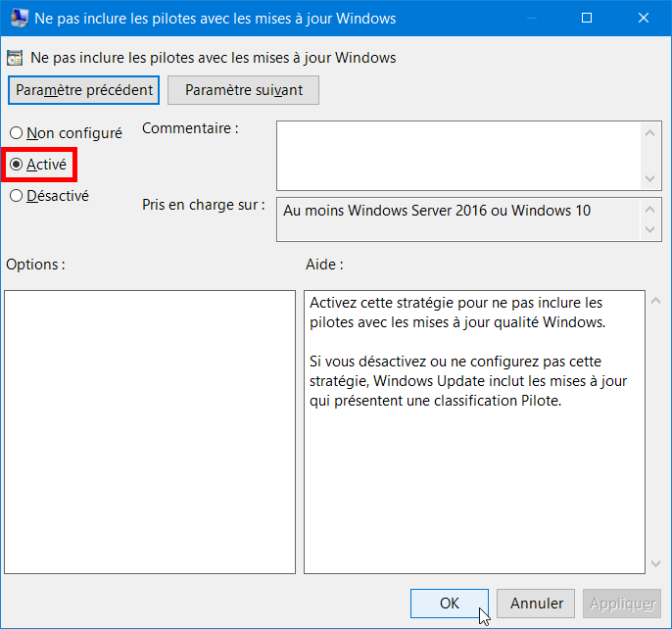Click the Commentaire scroll down arrow

[650, 178]
